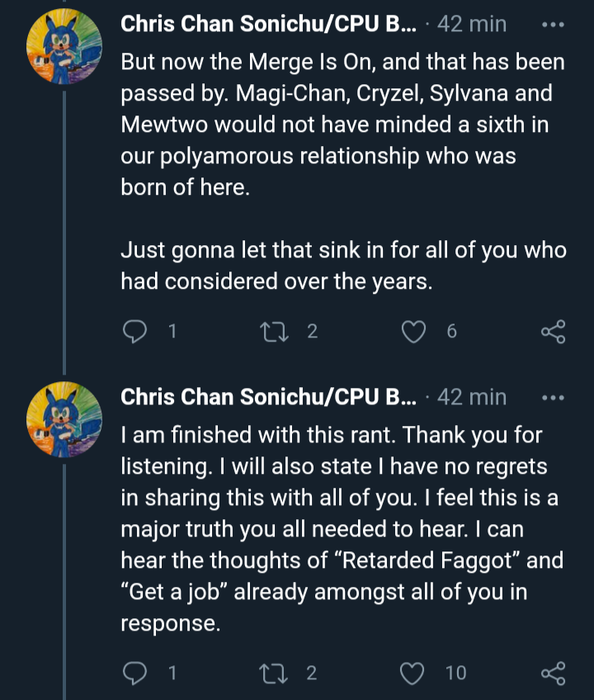Retweet the 'finished with this rant' tweet
594x700 pixels.
(x=274, y=674)
